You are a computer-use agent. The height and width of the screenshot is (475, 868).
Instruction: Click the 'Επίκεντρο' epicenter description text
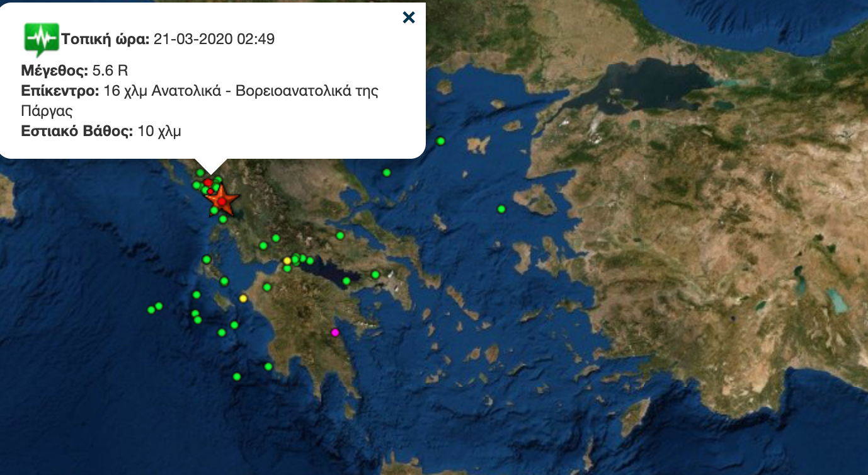(x=199, y=91)
